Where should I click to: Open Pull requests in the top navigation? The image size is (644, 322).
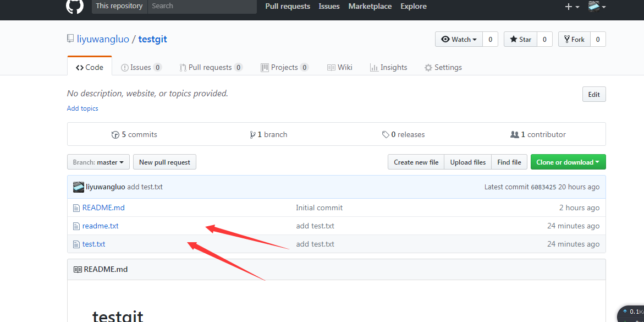tap(288, 6)
